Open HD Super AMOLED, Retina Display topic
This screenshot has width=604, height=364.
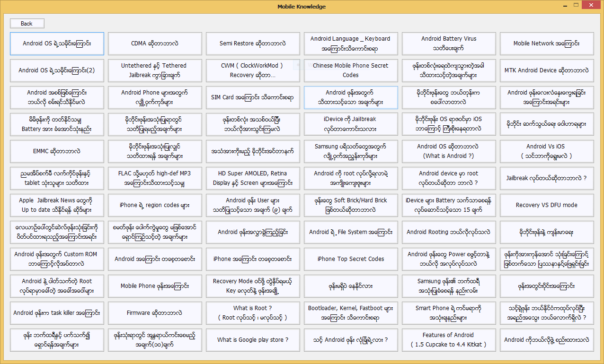click(253, 178)
